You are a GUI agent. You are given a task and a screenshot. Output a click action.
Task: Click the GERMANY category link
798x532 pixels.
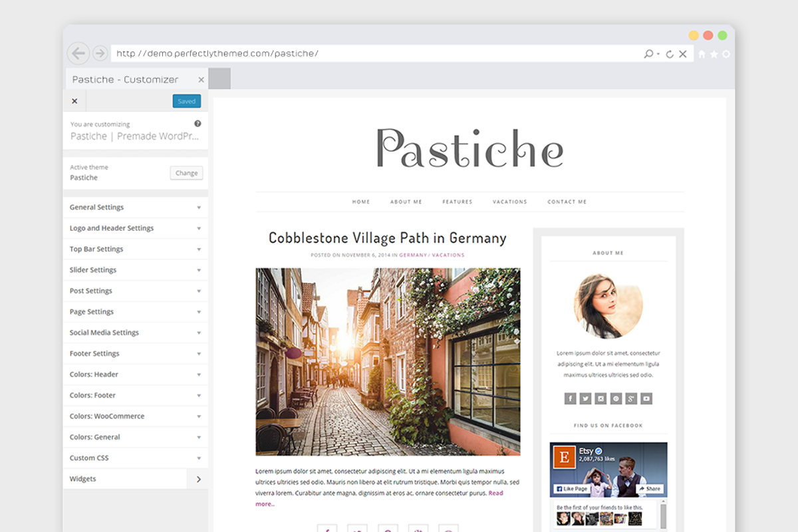413,255
